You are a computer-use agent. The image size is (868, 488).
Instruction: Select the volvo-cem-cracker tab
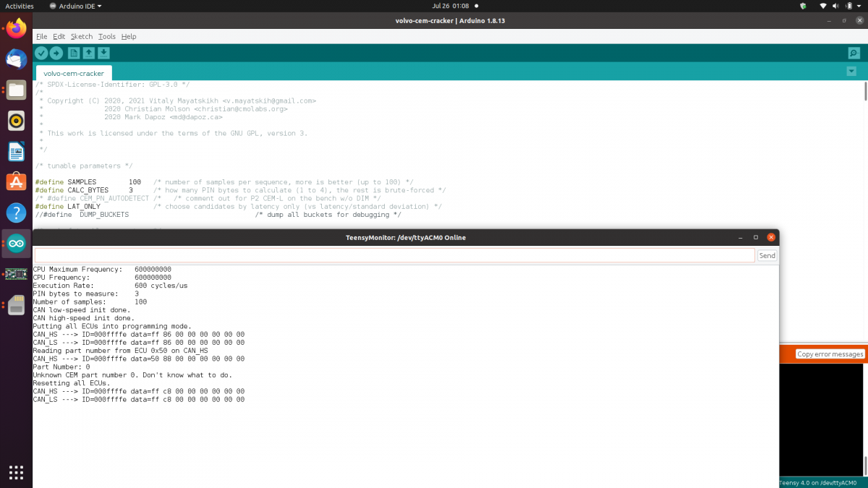73,72
